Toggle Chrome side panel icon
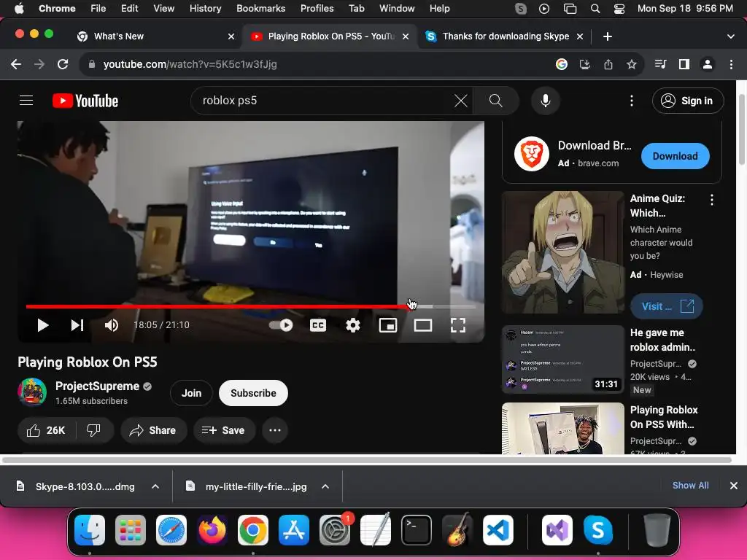747x560 pixels. click(684, 64)
